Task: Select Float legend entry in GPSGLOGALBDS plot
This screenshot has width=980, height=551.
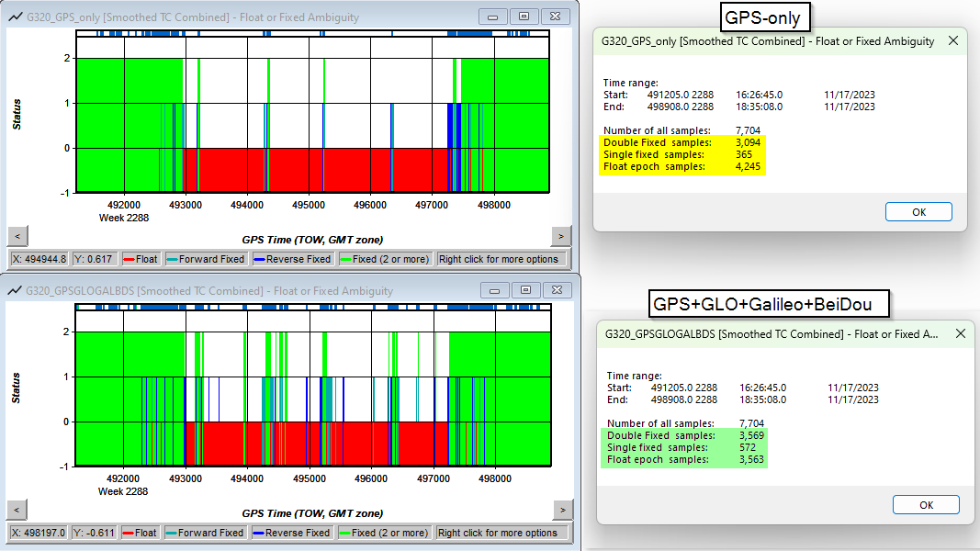Action: 140,533
